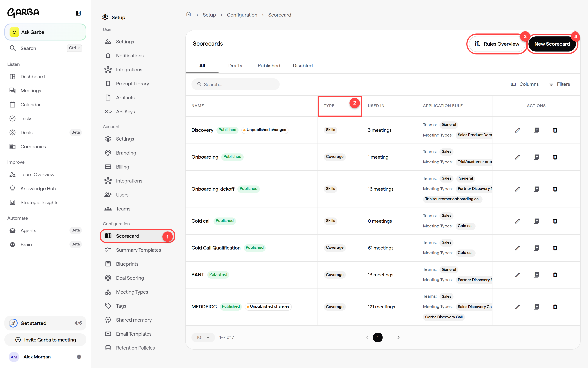The image size is (588, 368).
Task: Open the Filters panel
Action: [x=559, y=84]
